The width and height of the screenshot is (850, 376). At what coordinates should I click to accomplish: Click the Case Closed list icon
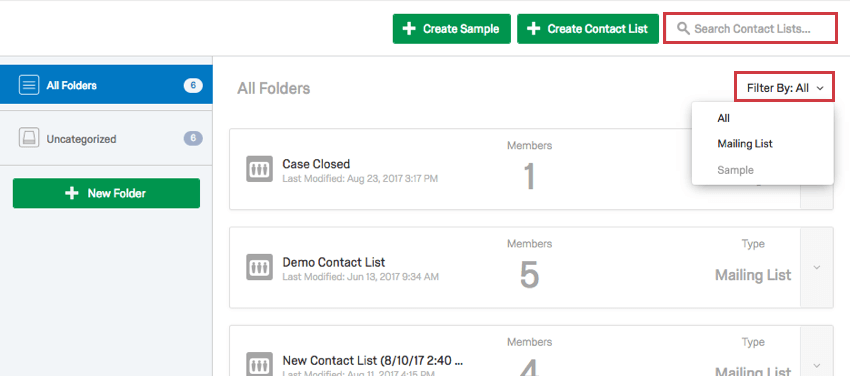click(x=259, y=169)
